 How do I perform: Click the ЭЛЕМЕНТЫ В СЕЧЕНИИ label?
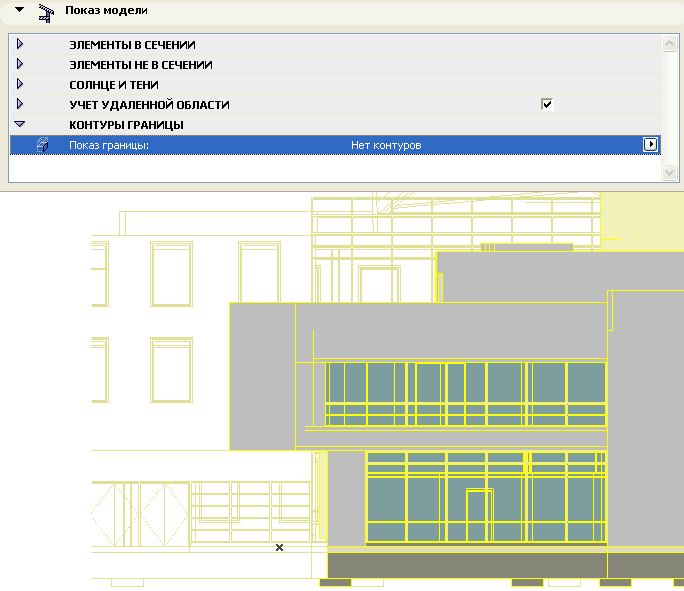[132, 45]
